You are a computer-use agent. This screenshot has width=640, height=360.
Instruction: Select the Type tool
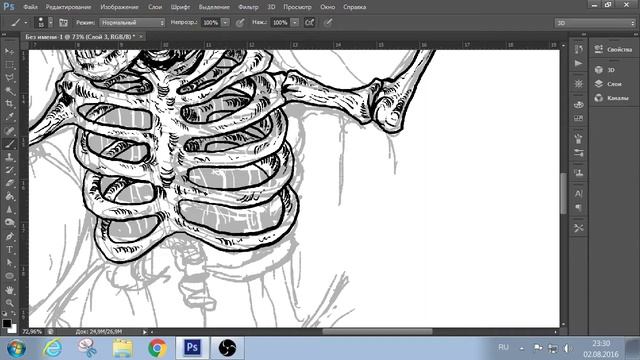[x=9, y=249]
